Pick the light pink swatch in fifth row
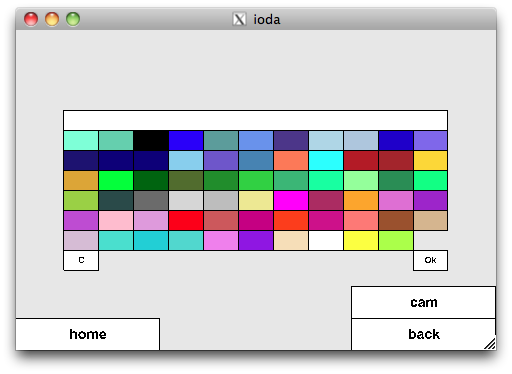512x374 pixels. (116, 221)
